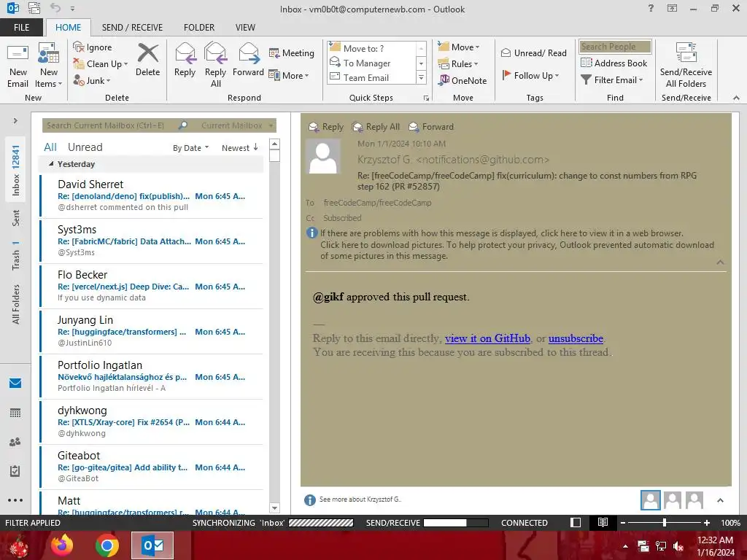This screenshot has height=560, width=747.
Task: Open the view it on GitHub link
Action: [487, 338]
